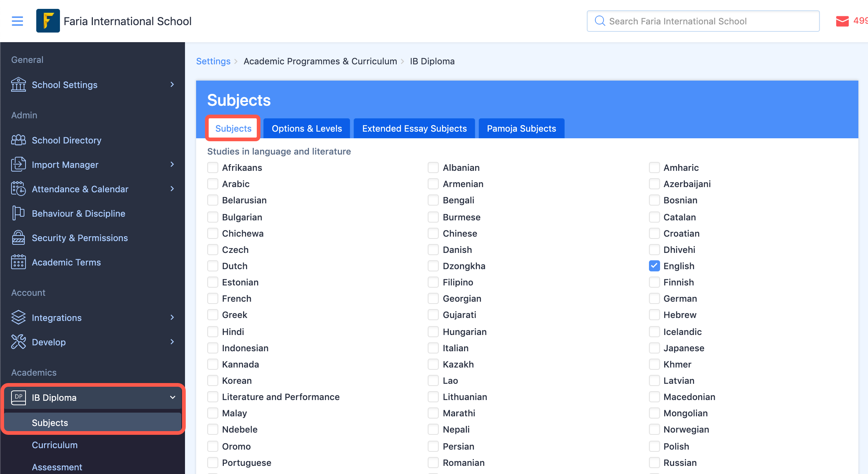
Task: Click the Search Faria International School field
Action: [x=703, y=21]
